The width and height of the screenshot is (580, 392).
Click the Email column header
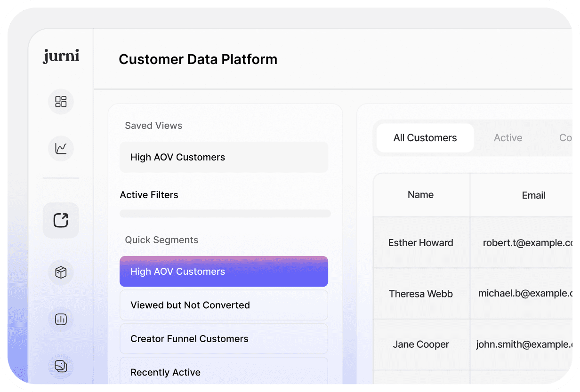coord(521,195)
